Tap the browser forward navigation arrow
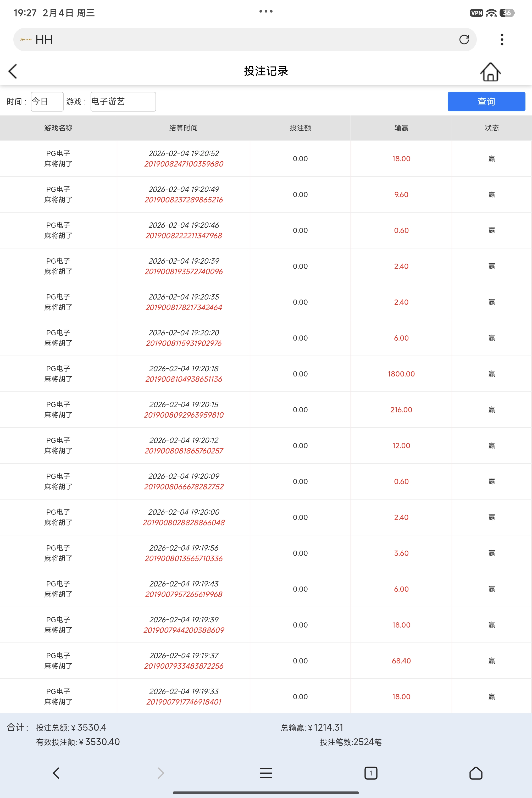The image size is (532, 798). [161, 773]
